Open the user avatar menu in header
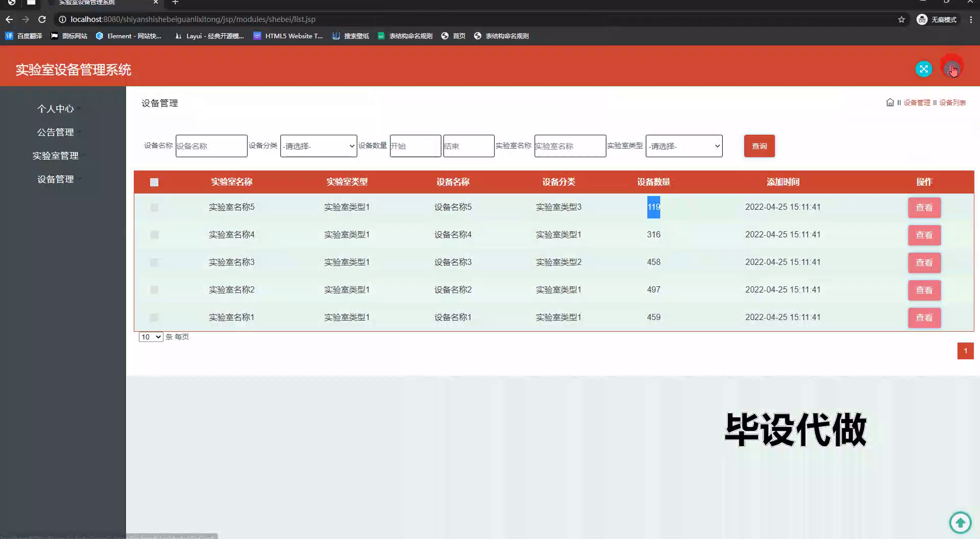 [951, 69]
